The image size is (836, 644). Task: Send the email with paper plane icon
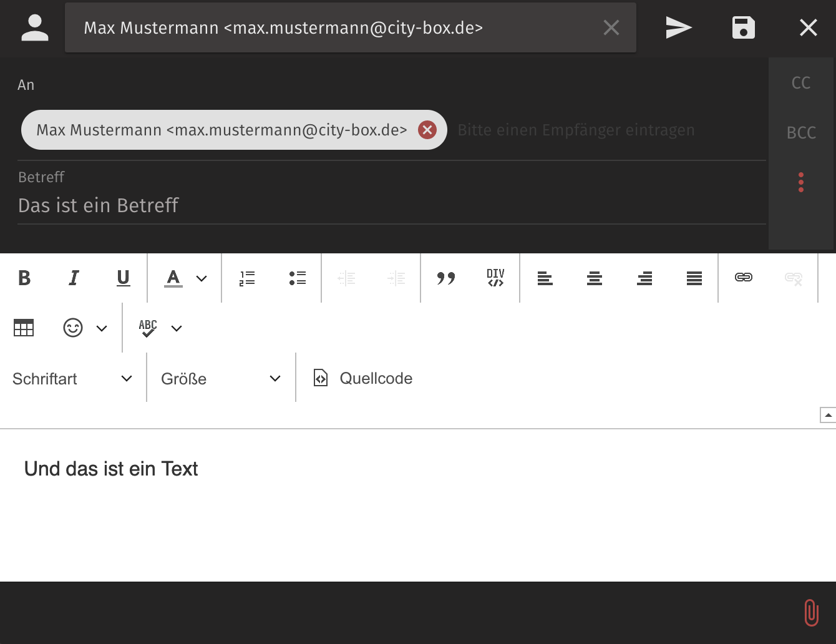(x=678, y=27)
